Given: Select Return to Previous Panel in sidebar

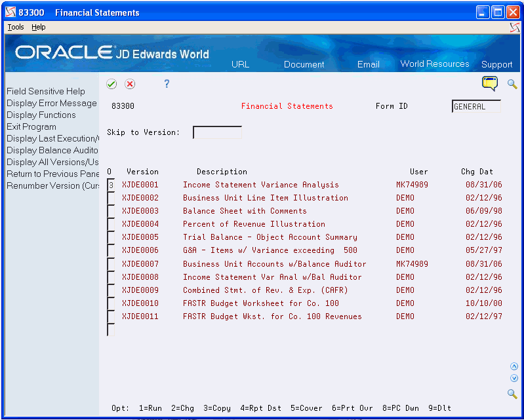Looking at the screenshot, I should (x=53, y=174).
